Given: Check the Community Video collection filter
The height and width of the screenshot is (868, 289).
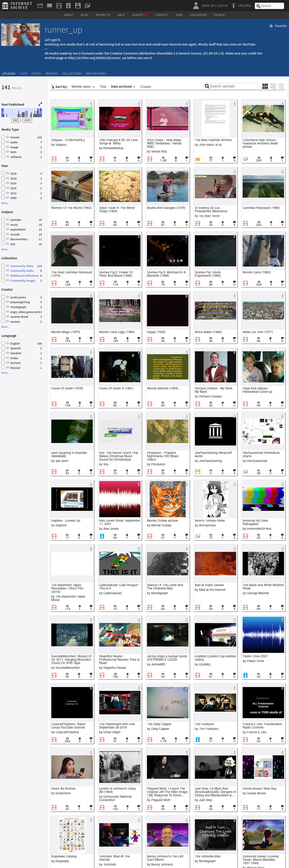Looking at the screenshot, I should pos(3,265).
